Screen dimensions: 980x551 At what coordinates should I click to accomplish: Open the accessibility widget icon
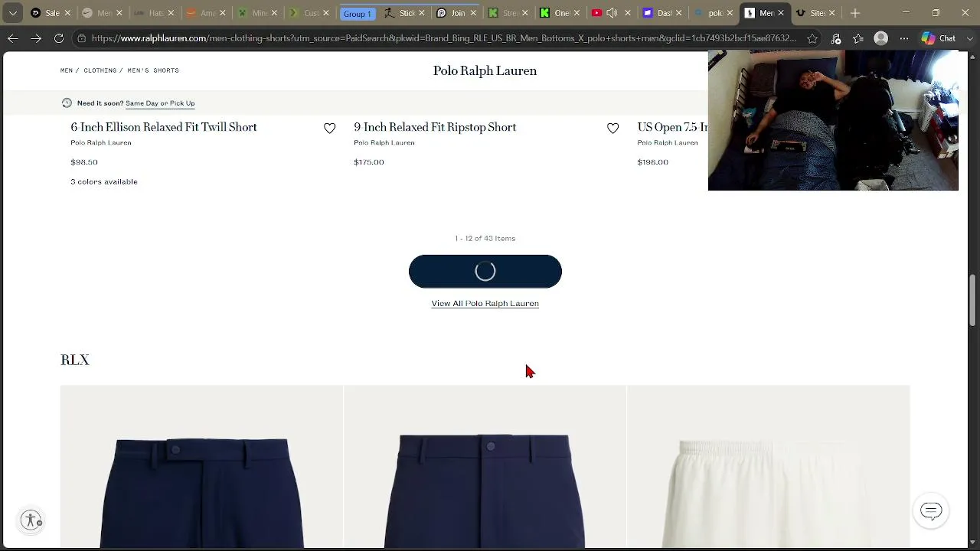pos(31,520)
